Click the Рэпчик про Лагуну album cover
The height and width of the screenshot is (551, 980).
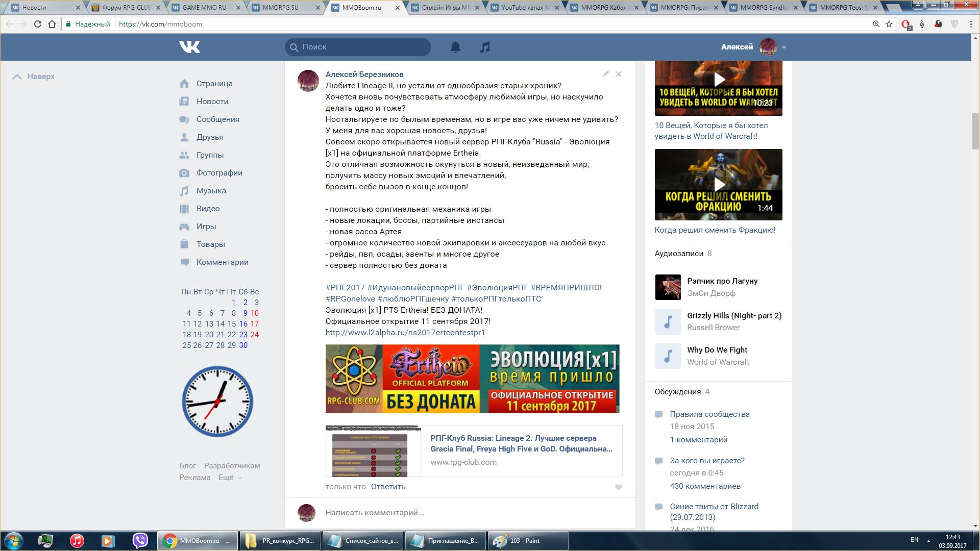[668, 287]
